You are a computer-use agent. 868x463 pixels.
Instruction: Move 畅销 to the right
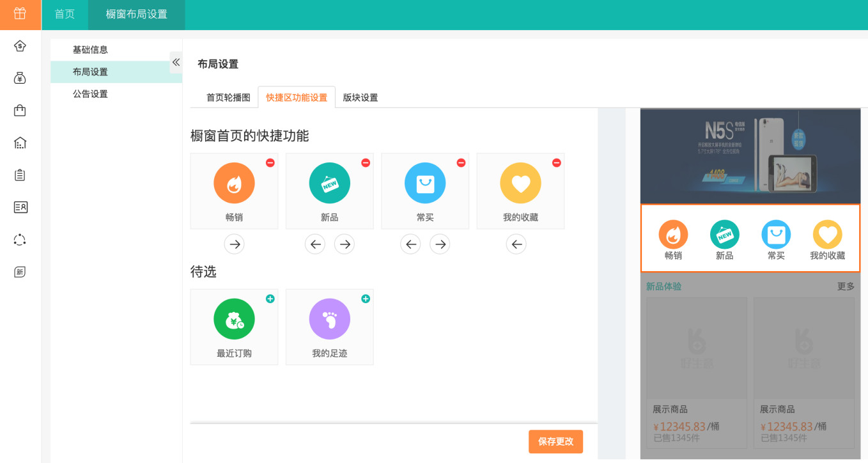(x=235, y=244)
